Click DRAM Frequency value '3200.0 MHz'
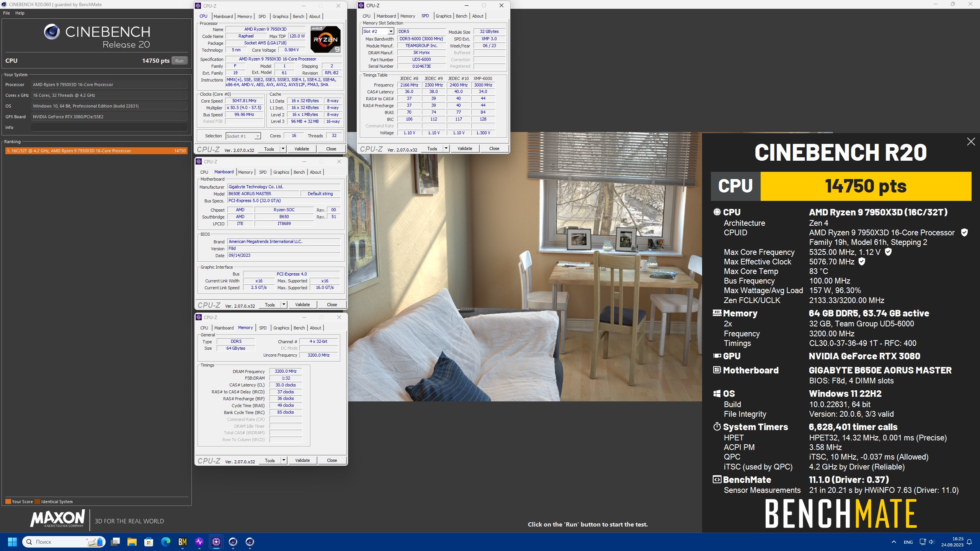 pyautogui.click(x=286, y=372)
